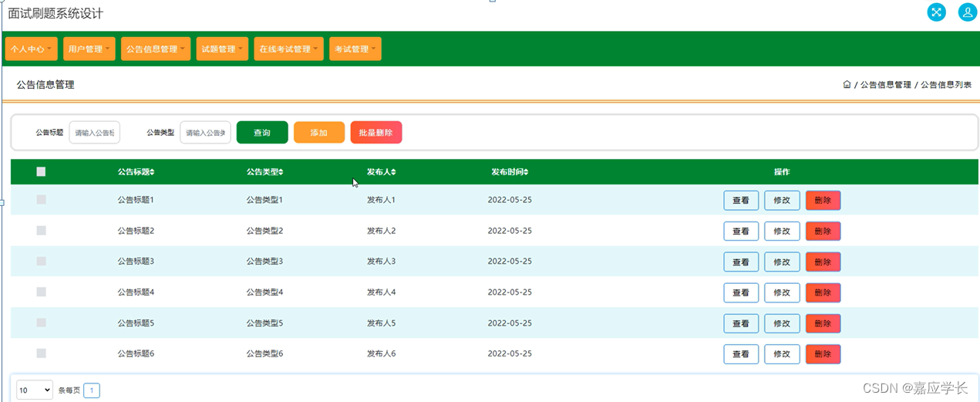Screen dimensions: 980x402
Task: Click 公告信息管理 breadcrumb link
Action: pos(885,85)
